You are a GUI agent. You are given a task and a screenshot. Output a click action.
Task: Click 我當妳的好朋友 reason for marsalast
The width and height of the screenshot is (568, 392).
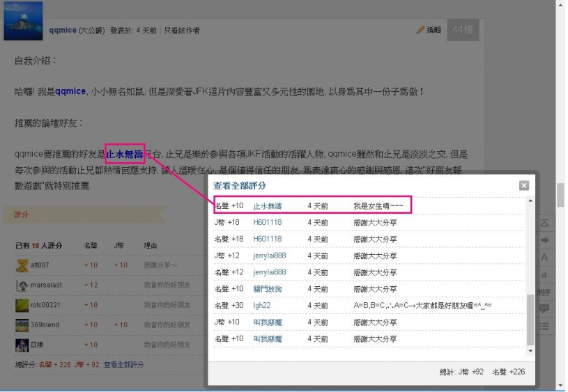click(167, 285)
